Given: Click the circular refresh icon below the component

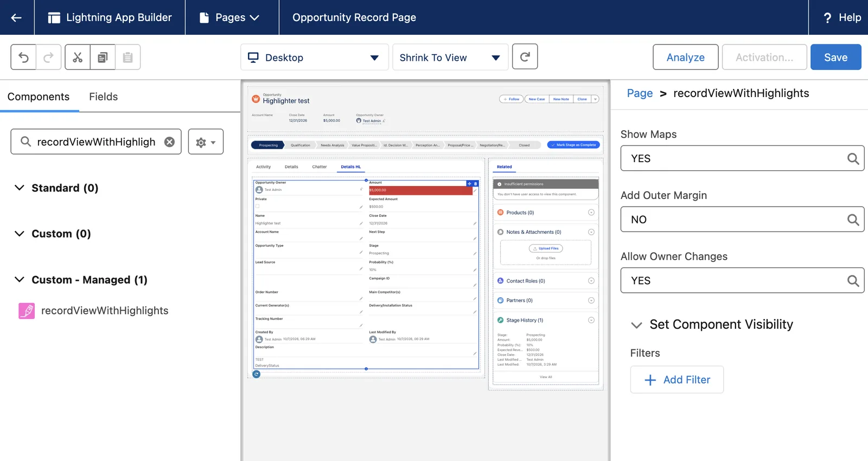Looking at the screenshot, I should point(257,374).
